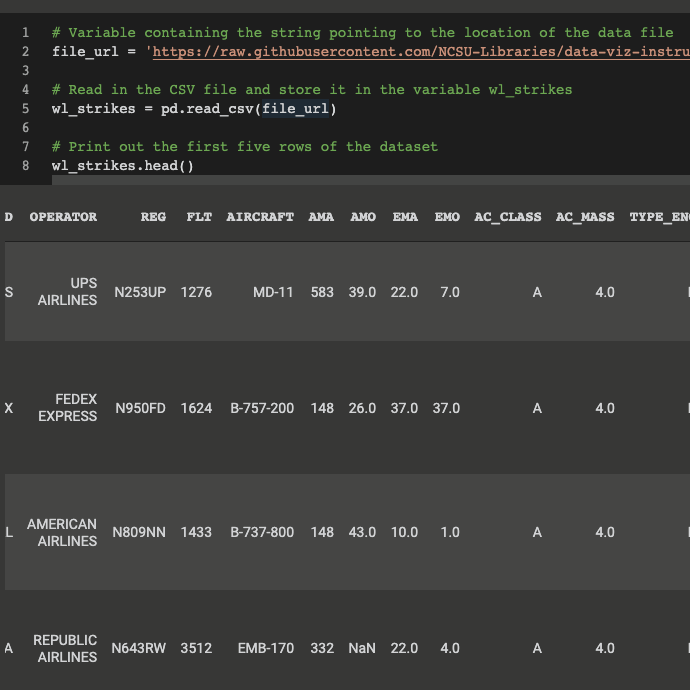The height and width of the screenshot is (690, 690).
Task: Click the OPERATOR column header
Action: point(63,217)
